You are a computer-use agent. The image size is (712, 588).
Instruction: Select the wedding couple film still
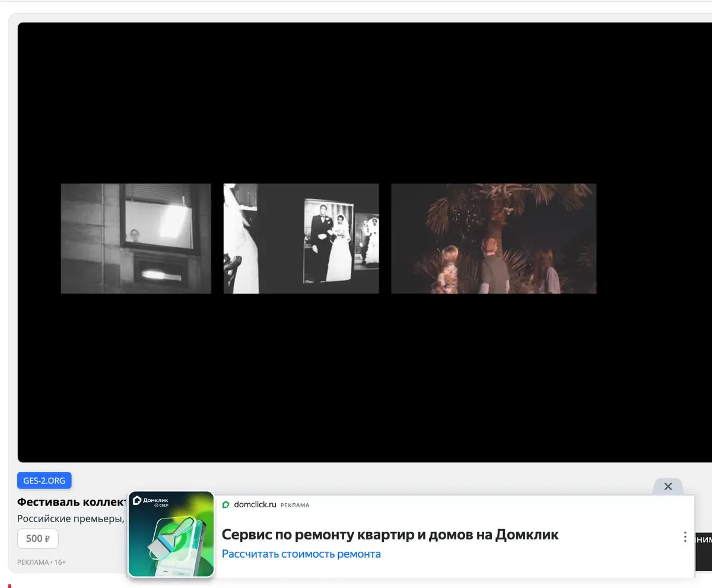(x=301, y=239)
